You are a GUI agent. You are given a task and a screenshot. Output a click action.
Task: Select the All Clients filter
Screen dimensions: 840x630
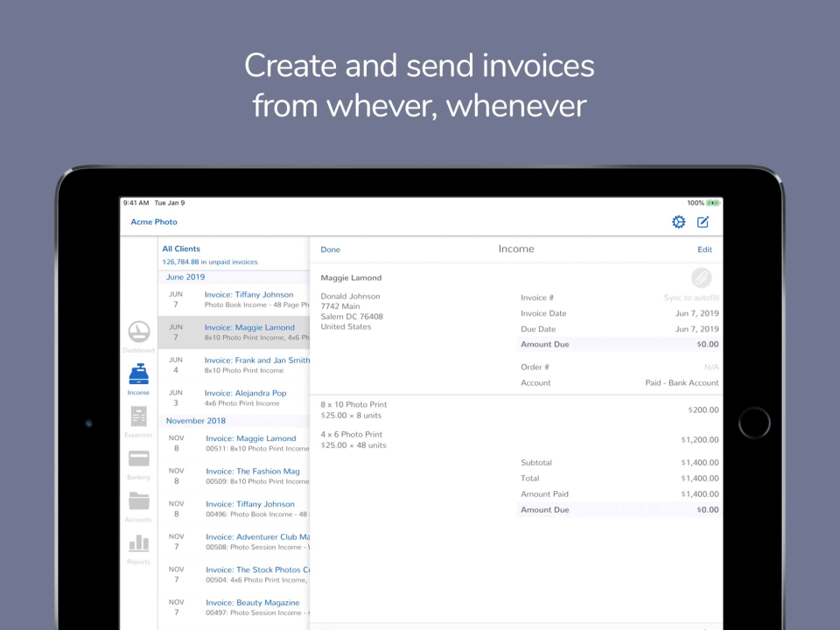point(181,248)
